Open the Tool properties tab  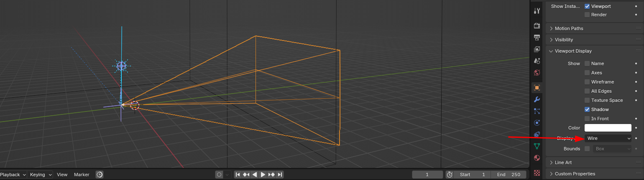tap(537, 11)
